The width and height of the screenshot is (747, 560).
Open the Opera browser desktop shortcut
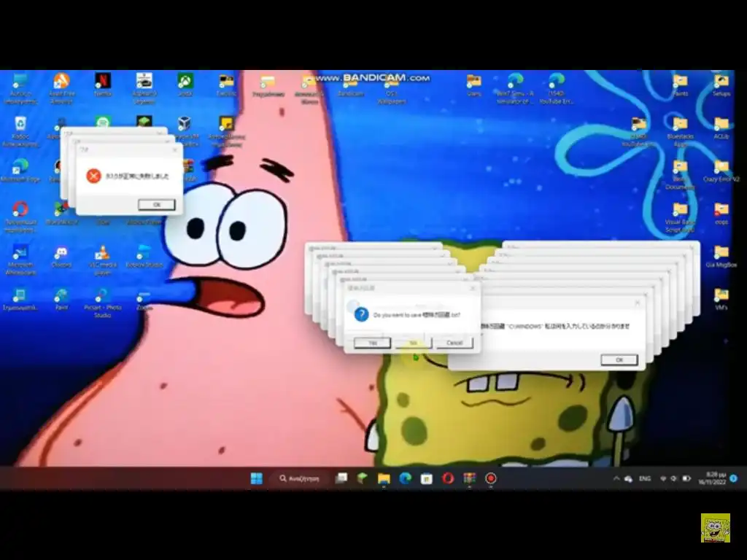pos(20,217)
